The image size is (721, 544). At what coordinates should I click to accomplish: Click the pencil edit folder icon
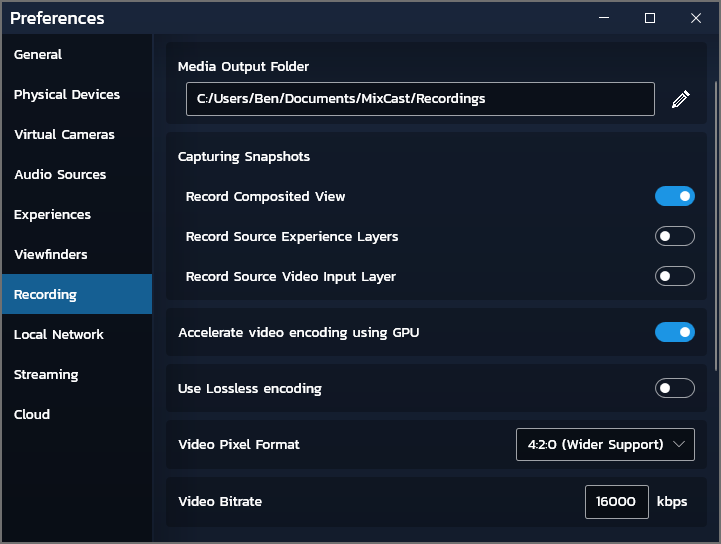[x=681, y=99]
